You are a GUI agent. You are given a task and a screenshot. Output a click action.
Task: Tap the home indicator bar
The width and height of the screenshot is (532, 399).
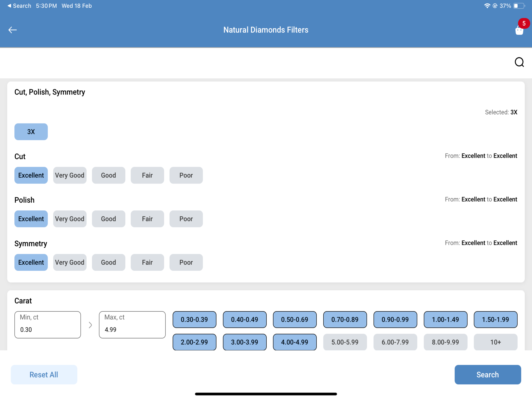pos(266,394)
